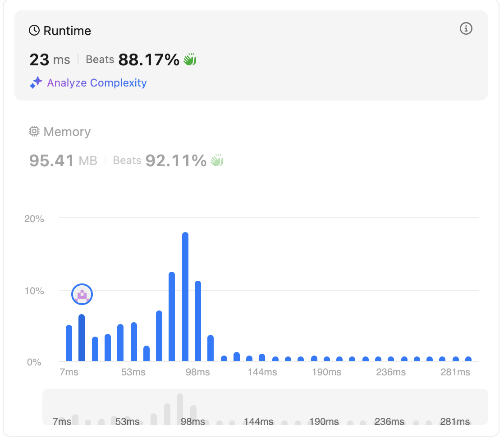Click the 88.17% beats value
This screenshot has width=504, height=438.
(149, 59)
